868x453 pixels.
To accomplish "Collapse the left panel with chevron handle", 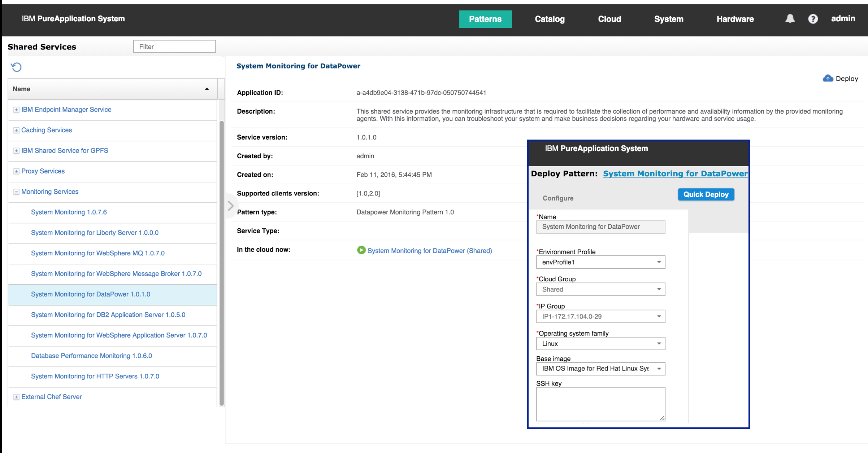I will (230, 206).
